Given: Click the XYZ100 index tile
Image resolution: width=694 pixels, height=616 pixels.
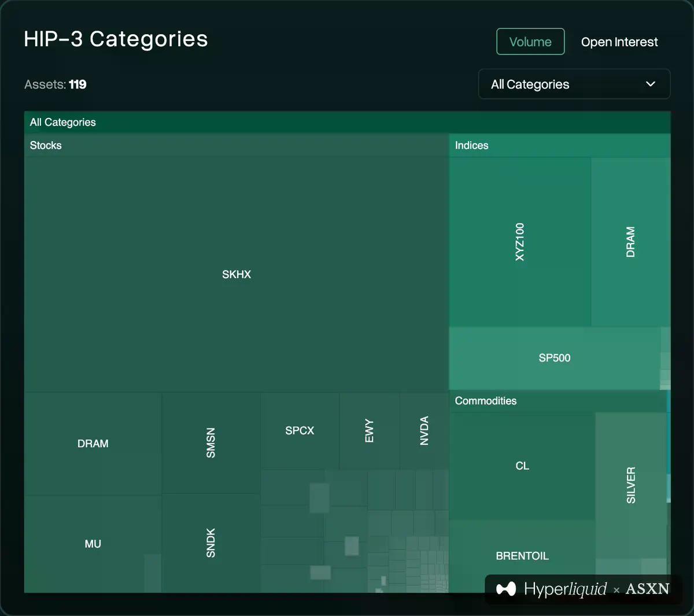Looking at the screenshot, I should (520, 242).
